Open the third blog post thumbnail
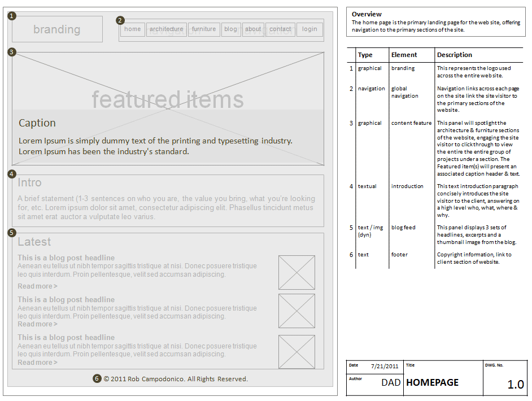 [x=297, y=352]
